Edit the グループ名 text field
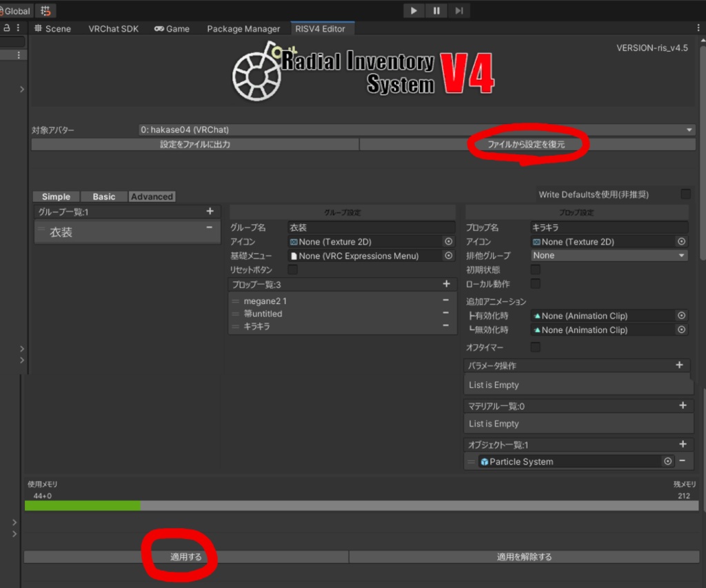Screen dimensions: 706x588 click(372, 227)
